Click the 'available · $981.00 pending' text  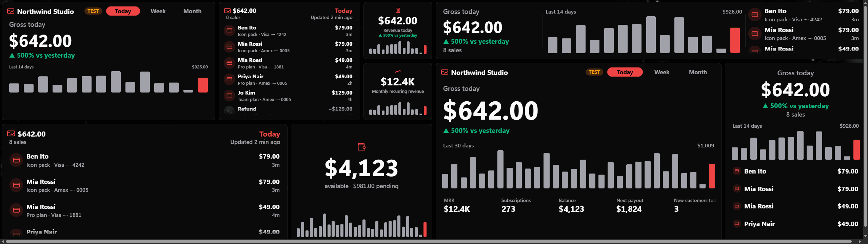361,186
